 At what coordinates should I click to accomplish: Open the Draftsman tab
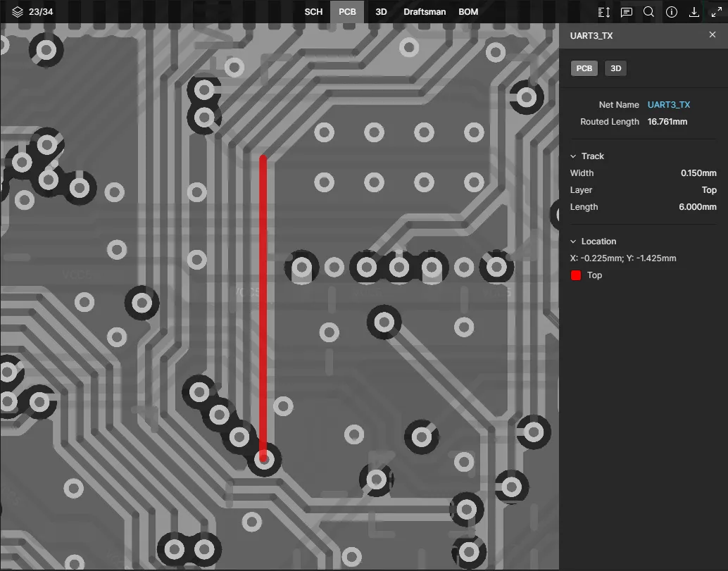point(425,11)
